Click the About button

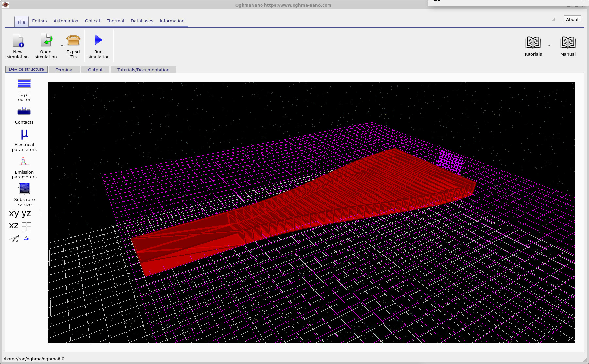point(572,19)
